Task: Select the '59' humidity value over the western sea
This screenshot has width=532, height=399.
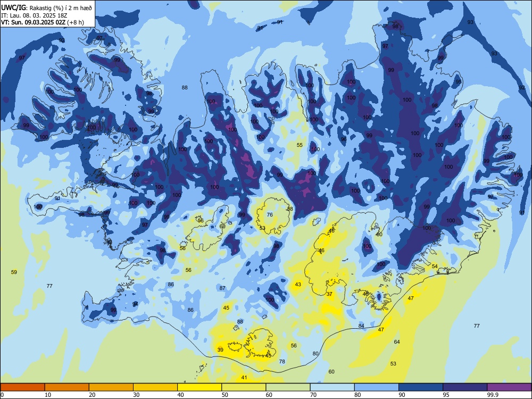Action: pyautogui.click(x=14, y=272)
